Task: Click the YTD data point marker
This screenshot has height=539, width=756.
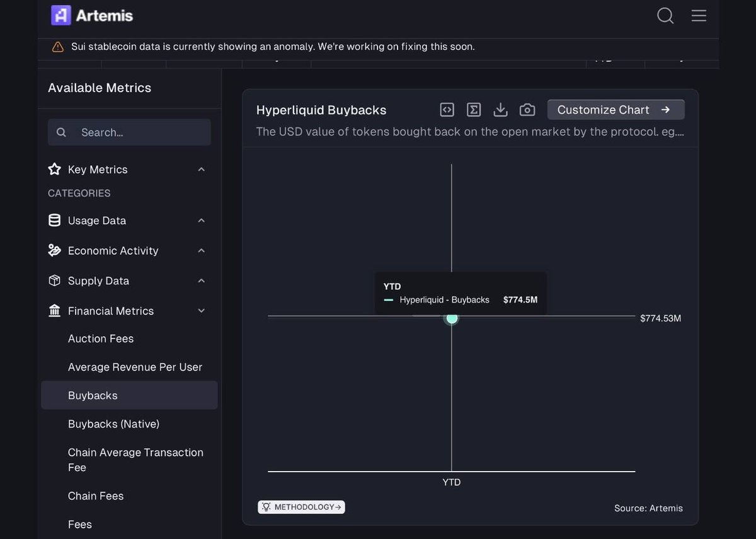Action: pyautogui.click(x=452, y=318)
